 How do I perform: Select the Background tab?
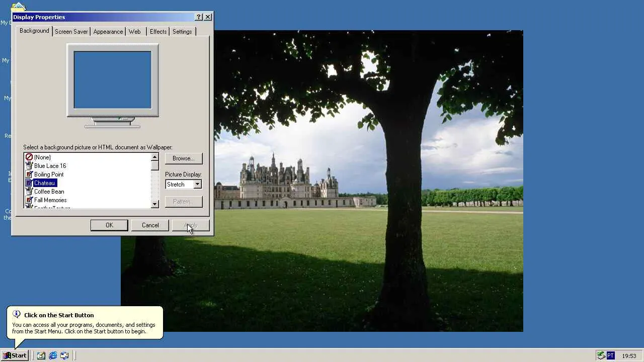click(34, 31)
